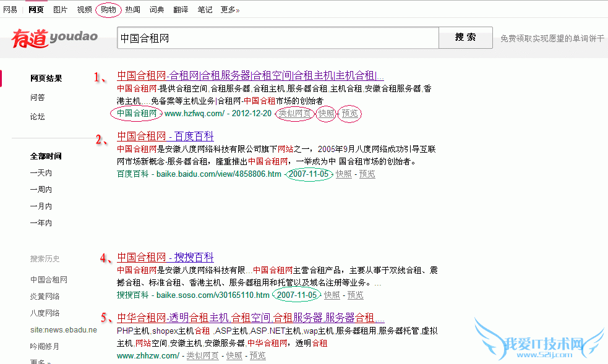This screenshot has height=364, width=608.
Task: Open result 中国合租网 - 搜搜百科
Action: coord(166,258)
